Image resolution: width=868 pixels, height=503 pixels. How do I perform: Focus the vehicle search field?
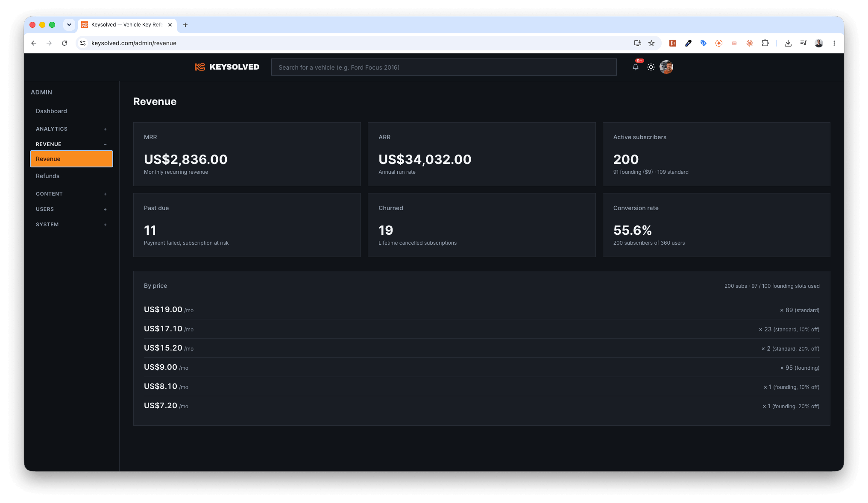(444, 67)
